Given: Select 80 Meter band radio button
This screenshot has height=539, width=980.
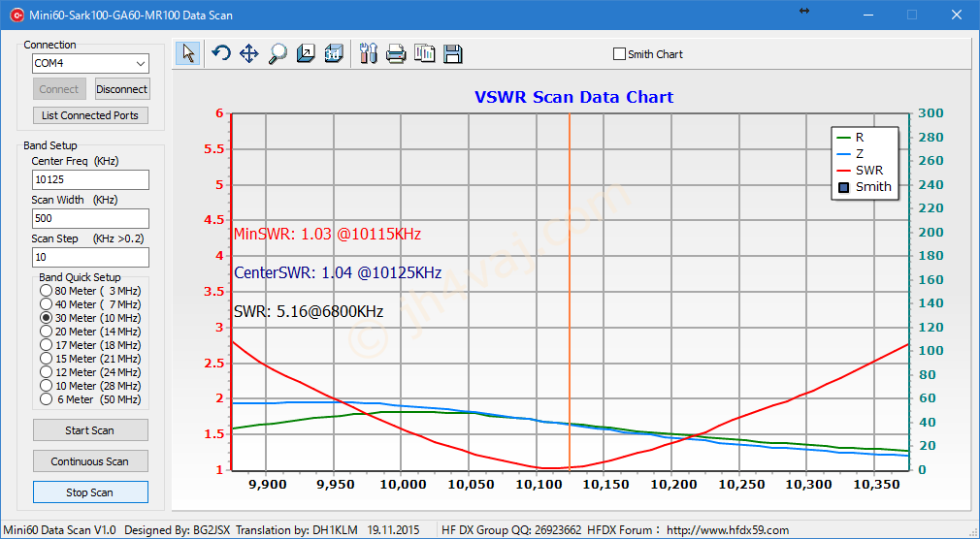Looking at the screenshot, I should tap(46, 291).
